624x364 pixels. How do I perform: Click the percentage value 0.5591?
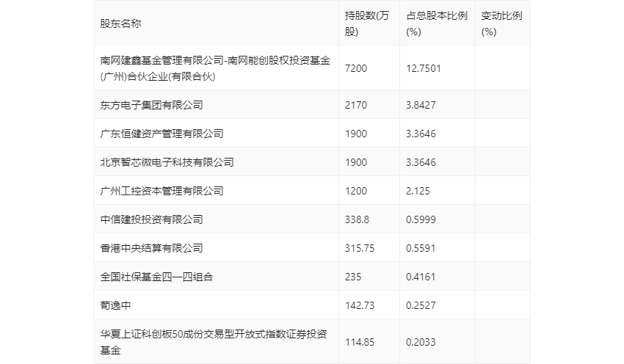pyautogui.click(x=421, y=248)
